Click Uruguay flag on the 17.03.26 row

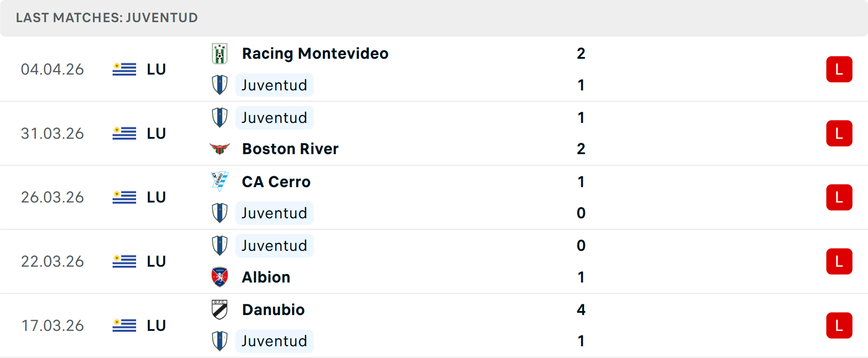click(x=124, y=325)
